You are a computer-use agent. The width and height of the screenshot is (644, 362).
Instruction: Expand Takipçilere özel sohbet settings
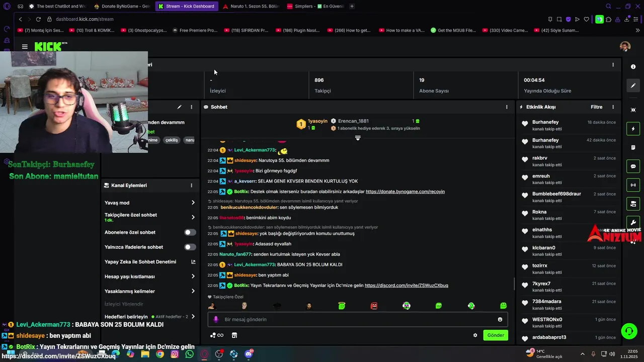pos(150,217)
